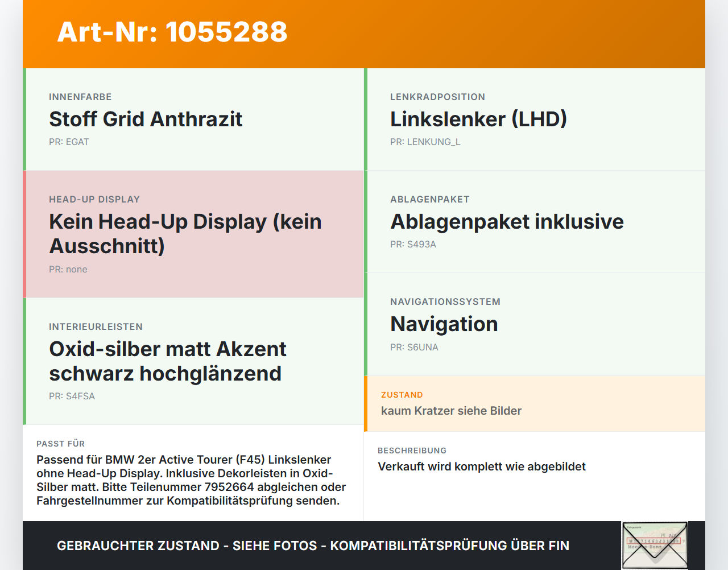The image size is (728, 570).
Task: Click PR: EGAT code text
Action: coord(69,142)
